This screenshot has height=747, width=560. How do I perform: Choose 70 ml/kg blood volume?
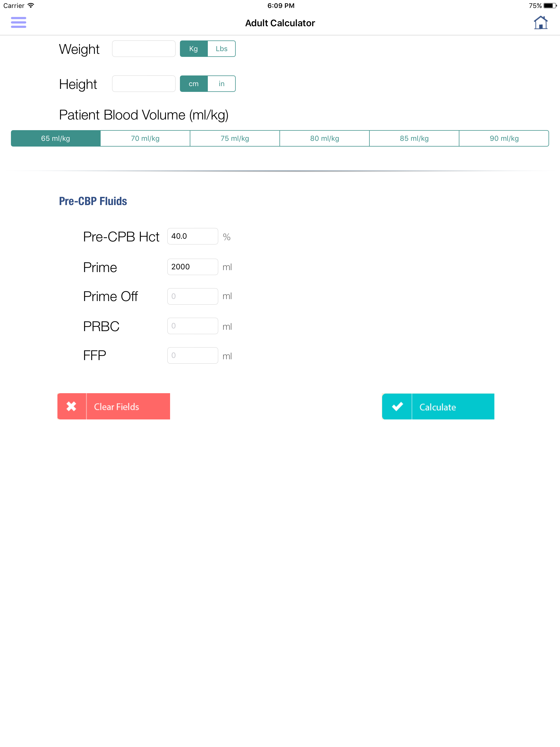point(145,138)
